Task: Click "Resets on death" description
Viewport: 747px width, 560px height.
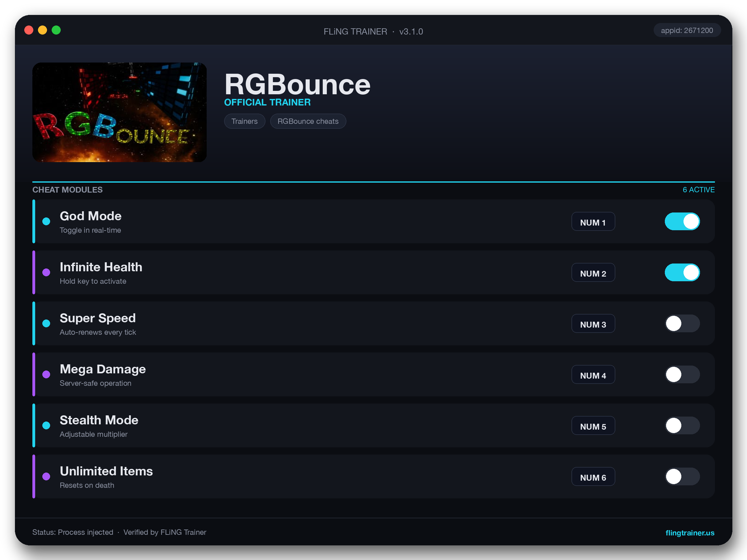Action: click(87, 485)
